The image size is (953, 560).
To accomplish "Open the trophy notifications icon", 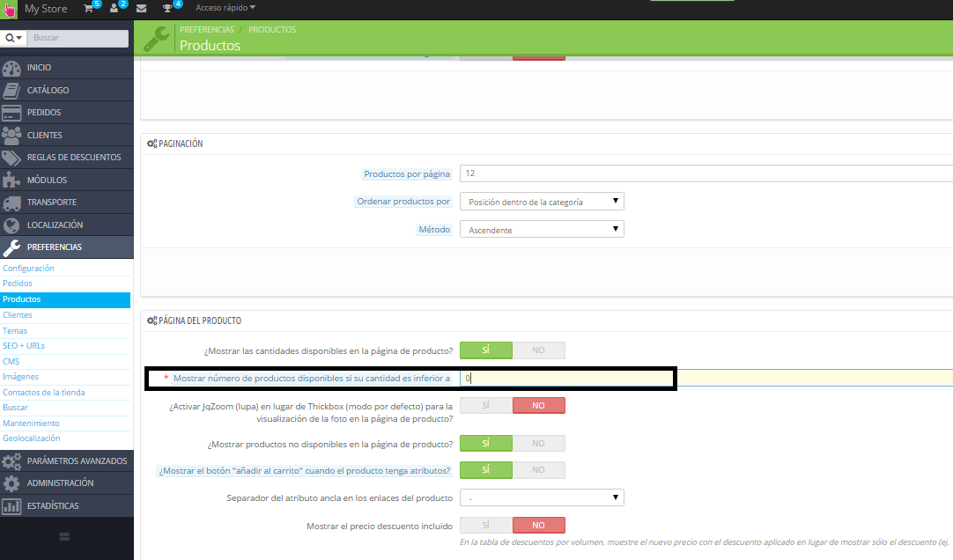I will click(168, 9).
